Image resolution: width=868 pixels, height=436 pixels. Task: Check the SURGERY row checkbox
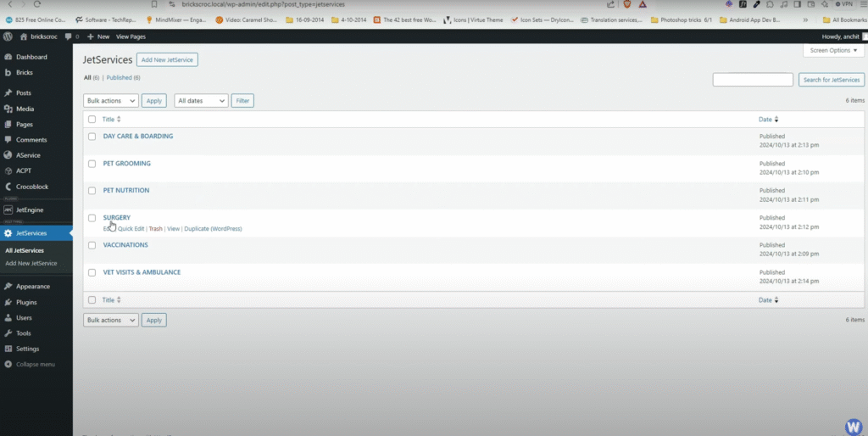point(92,218)
